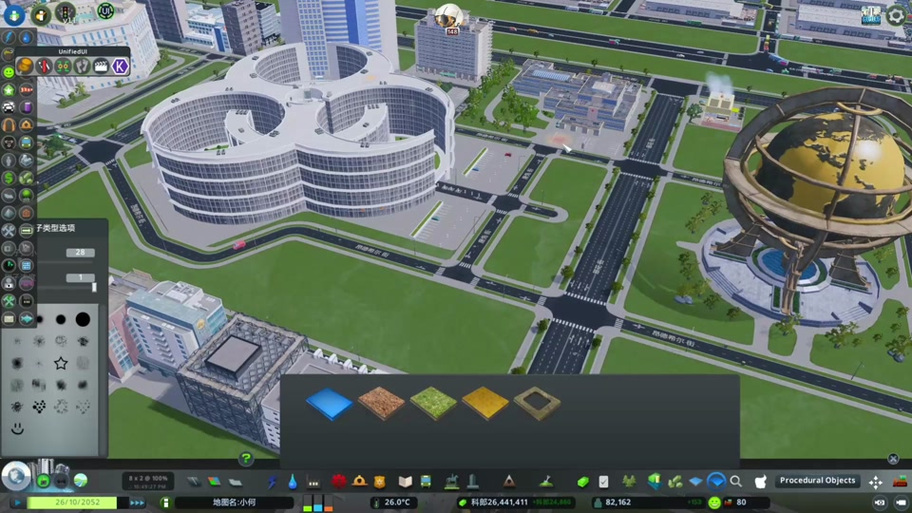The image size is (912, 513).
Task: Open the traffic light mod icon
Action: [65, 12]
